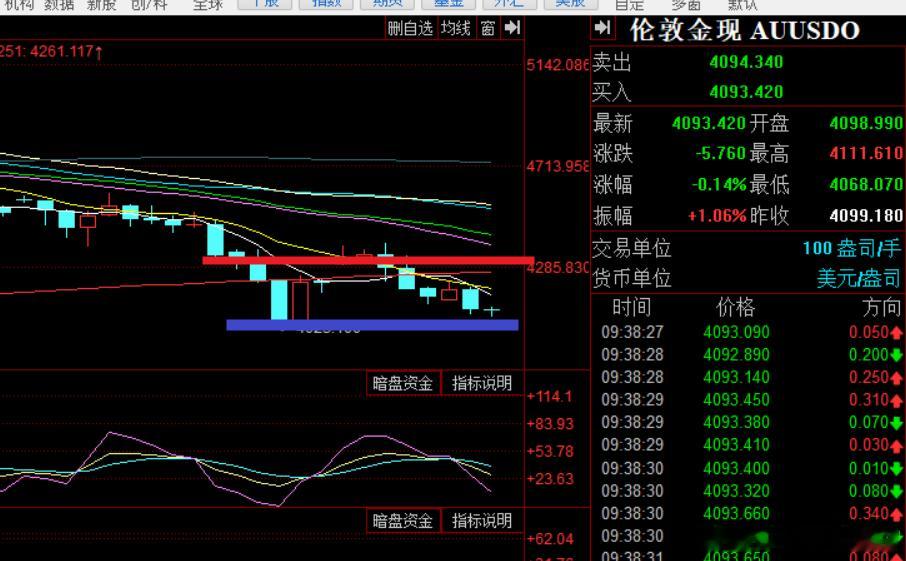Select the tick row priced 4093.450

(x=749, y=400)
